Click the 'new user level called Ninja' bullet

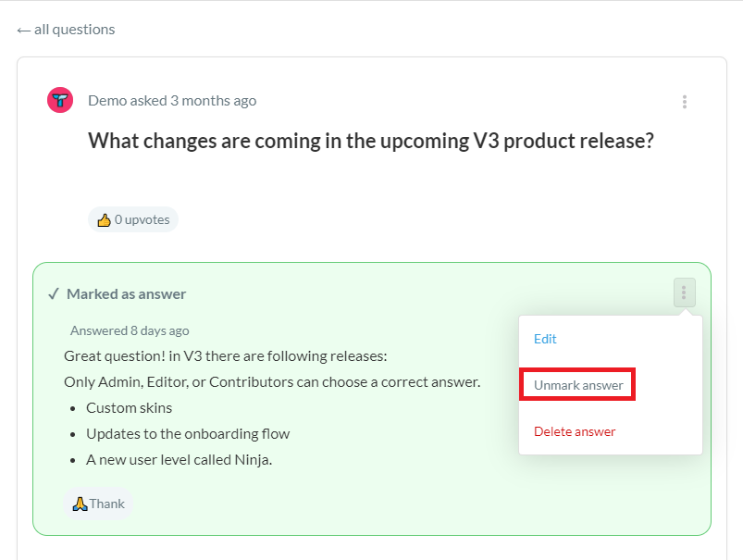pos(179,459)
